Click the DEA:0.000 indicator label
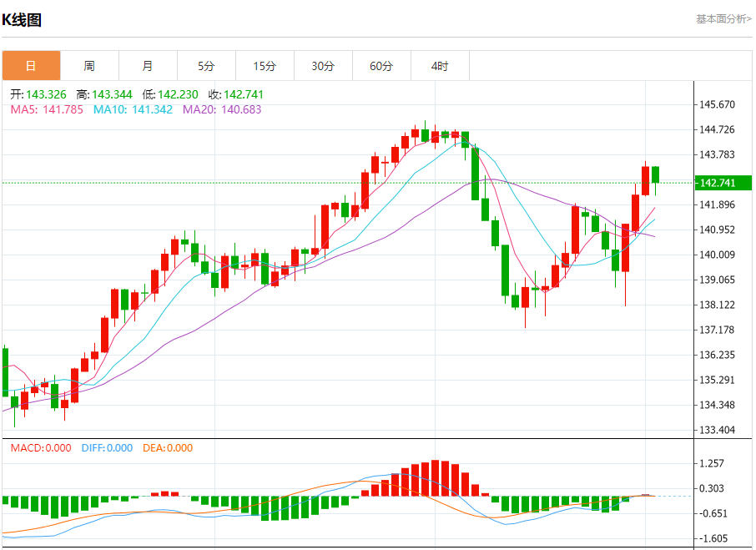Image resolution: width=756 pixels, height=550 pixels. [x=168, y=448]
